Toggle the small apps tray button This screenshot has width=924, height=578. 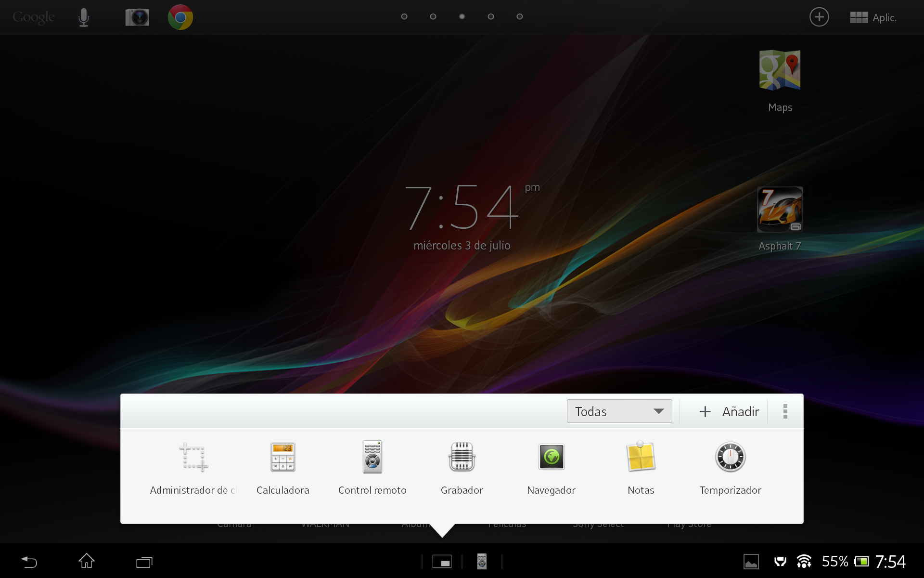point(442,562)
